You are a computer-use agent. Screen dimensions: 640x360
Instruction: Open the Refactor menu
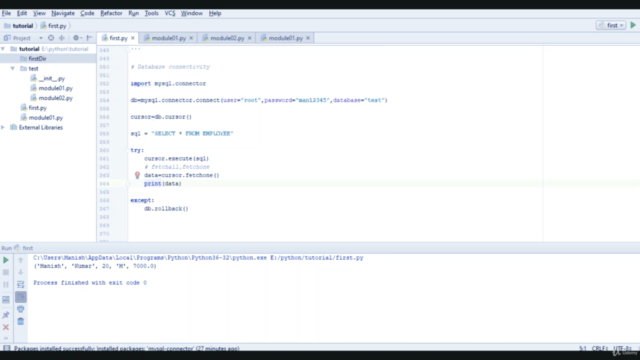tap(111, 13)
